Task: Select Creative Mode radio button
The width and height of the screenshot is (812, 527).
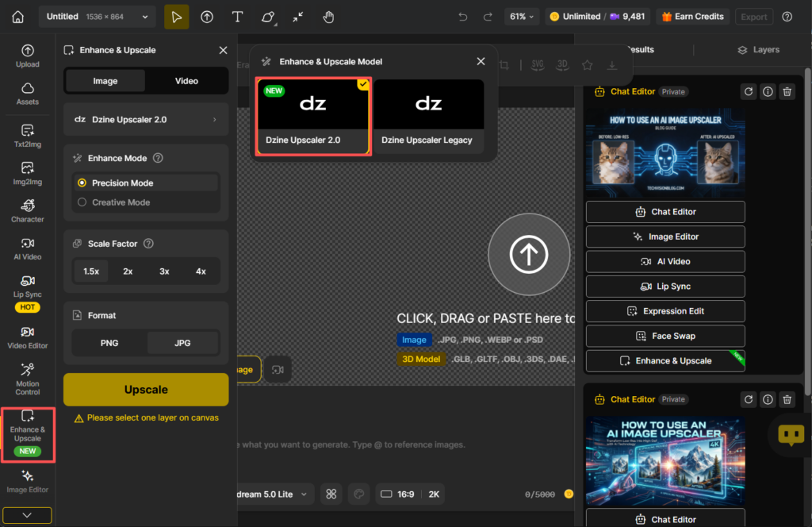Action: [x=82, y=202]
